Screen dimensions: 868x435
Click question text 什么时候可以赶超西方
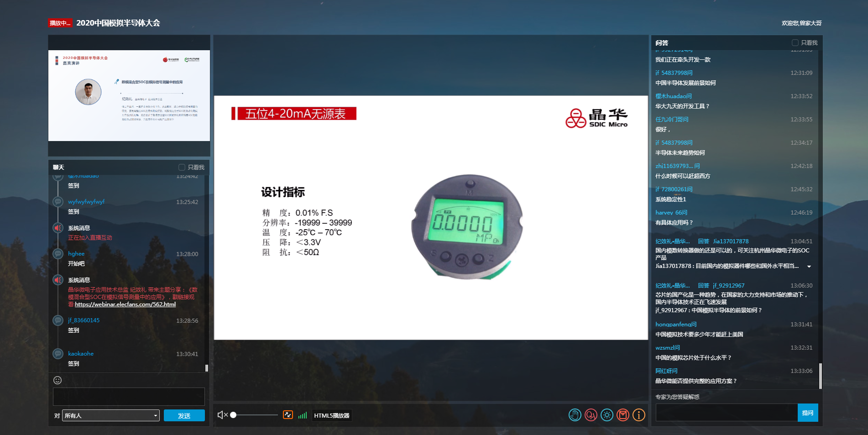pos(683,176)
